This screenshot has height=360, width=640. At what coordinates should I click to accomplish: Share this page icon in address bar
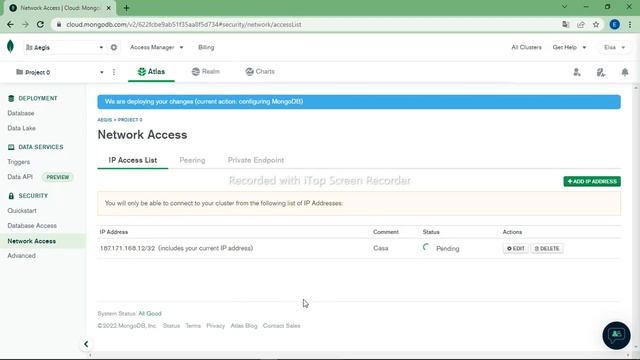[581, 24]
